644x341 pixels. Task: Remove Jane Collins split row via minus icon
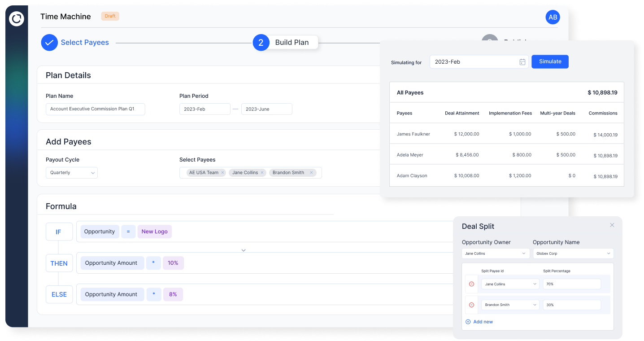(471, 284)
